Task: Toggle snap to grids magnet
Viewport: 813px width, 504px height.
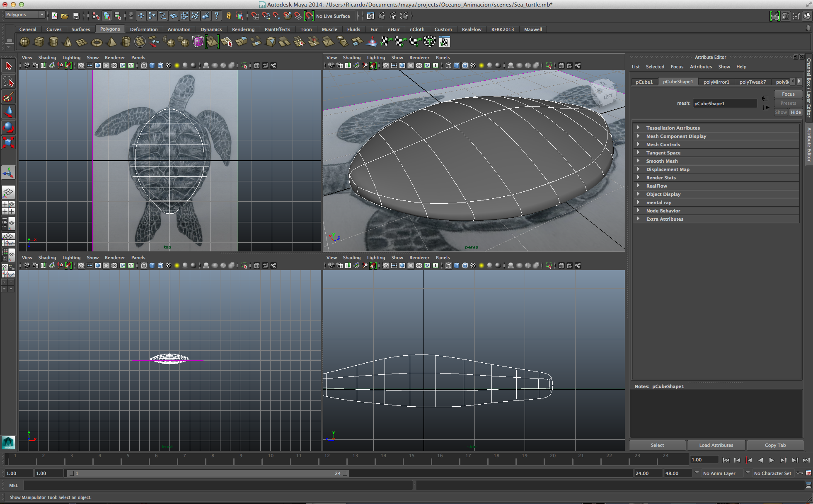Action: coord(255,16)
